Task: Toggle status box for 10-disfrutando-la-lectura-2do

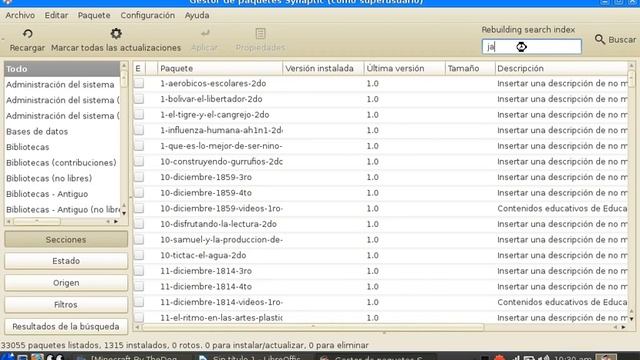Action: 139,224
